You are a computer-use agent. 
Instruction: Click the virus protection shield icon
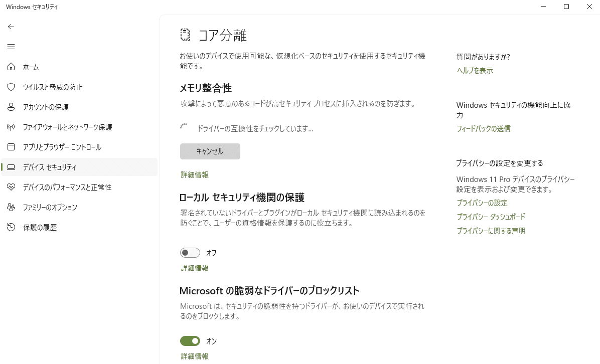click(x=11, y=87)
